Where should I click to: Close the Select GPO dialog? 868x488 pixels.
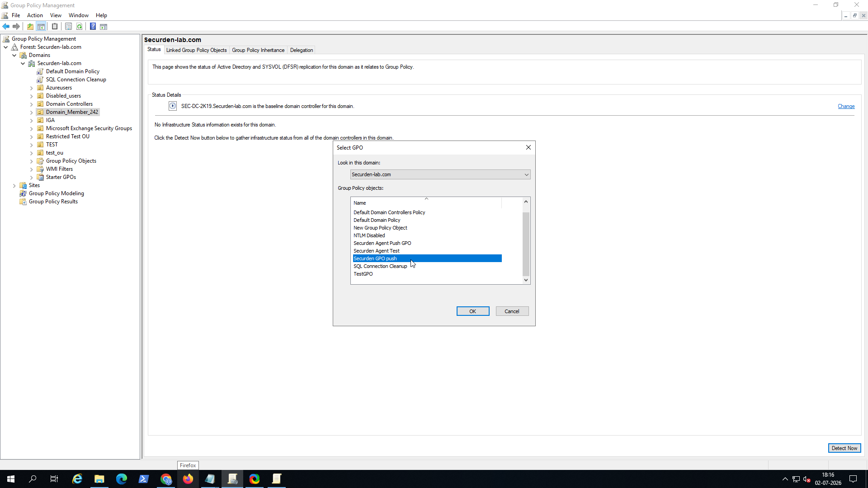tap(528, 148)
